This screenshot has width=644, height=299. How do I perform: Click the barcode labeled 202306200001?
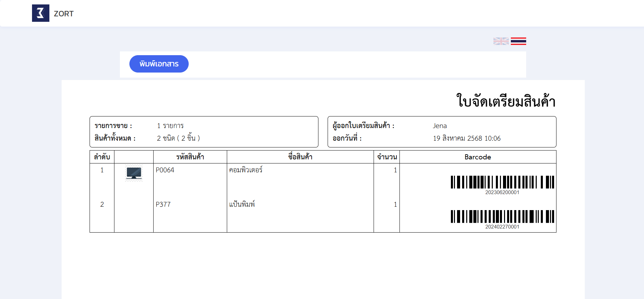[502, 182]
